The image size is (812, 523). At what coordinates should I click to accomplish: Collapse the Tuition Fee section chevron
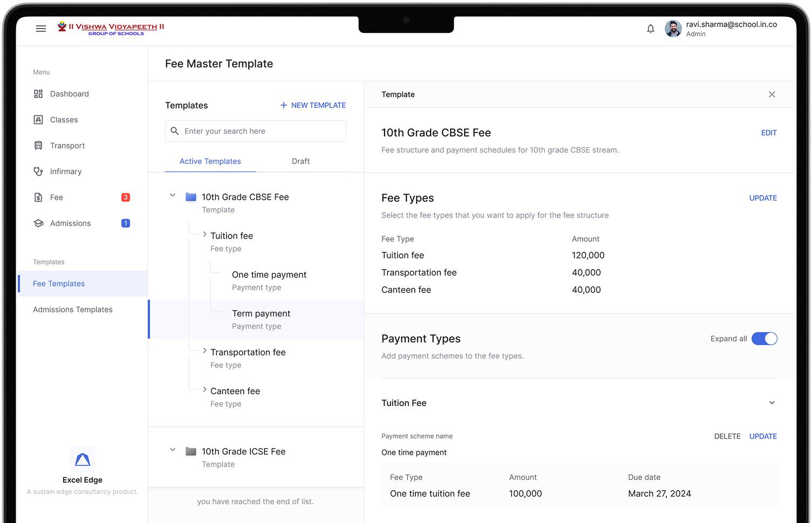(x=772, y=403)
